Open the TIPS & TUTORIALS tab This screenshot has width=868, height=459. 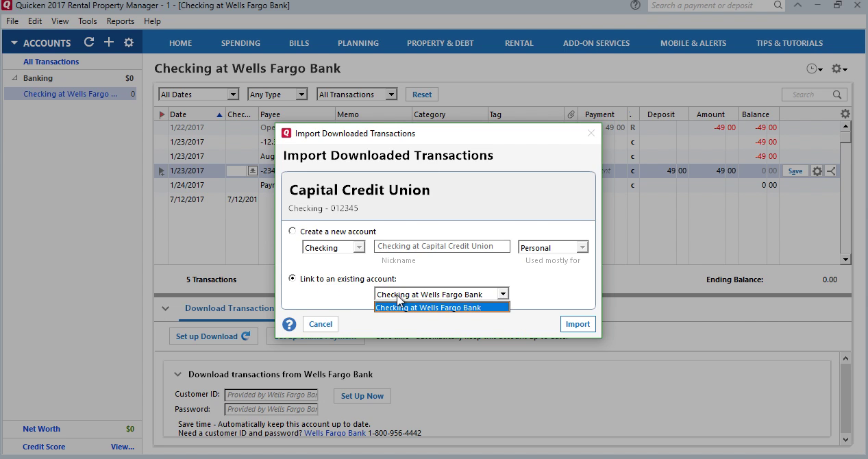tap(789, 43)
